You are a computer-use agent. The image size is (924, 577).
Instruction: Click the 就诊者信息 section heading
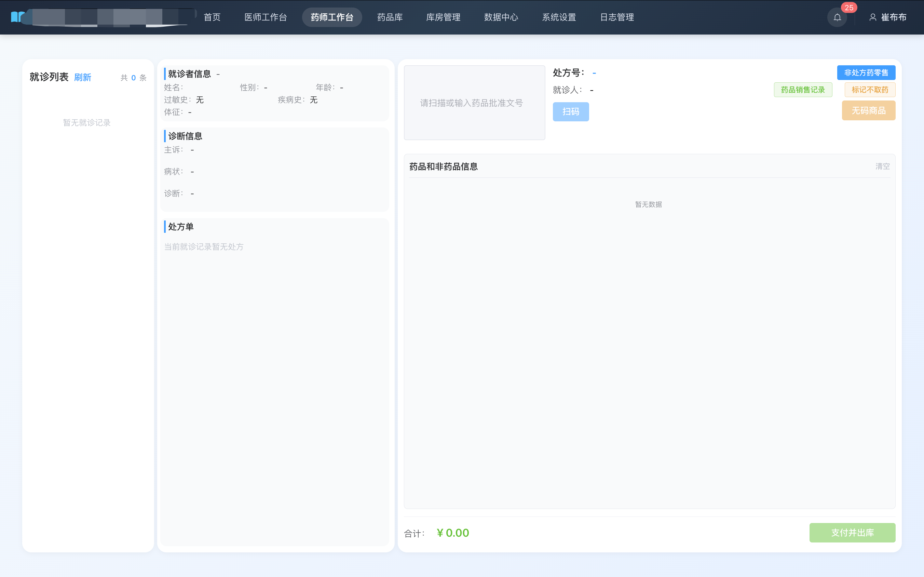click(x=189, y=74)
